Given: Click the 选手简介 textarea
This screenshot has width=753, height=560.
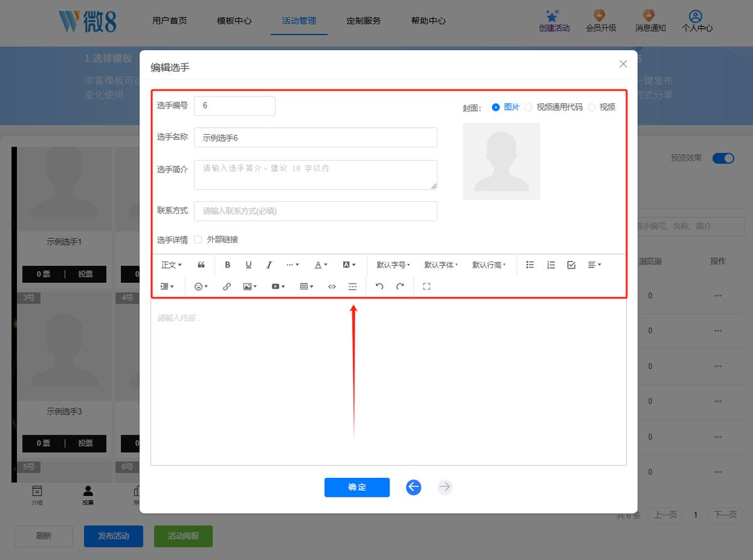Looking at the screenshot, I should click(x=316, y=175).
